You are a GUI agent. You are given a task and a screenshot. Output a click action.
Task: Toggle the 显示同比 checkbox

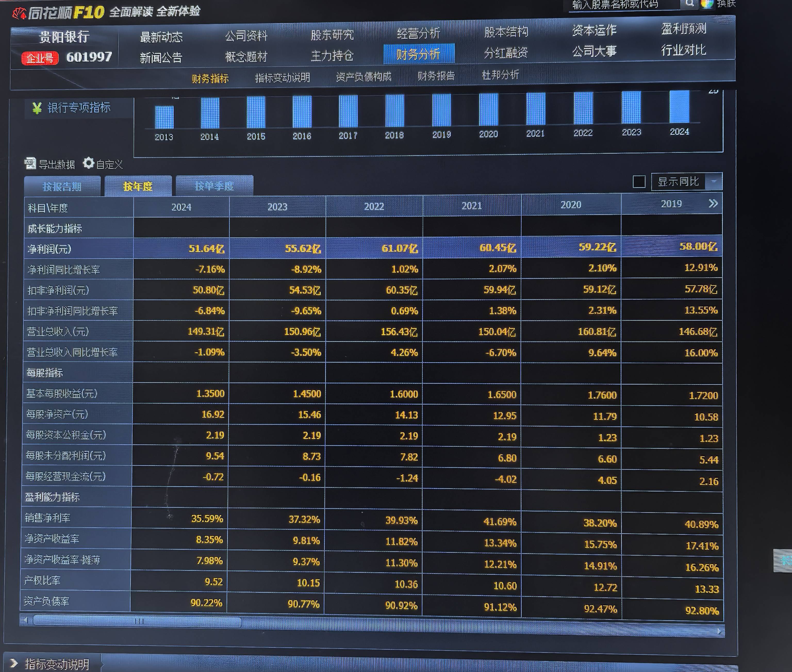(x=639, y=182)
